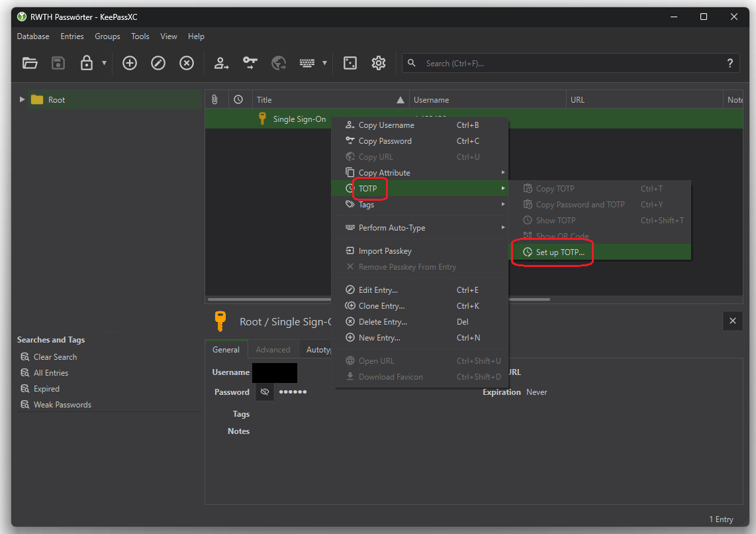Copy the password using the key icon
The width and height of the screenshot is (756, 534).
(250, 63)
